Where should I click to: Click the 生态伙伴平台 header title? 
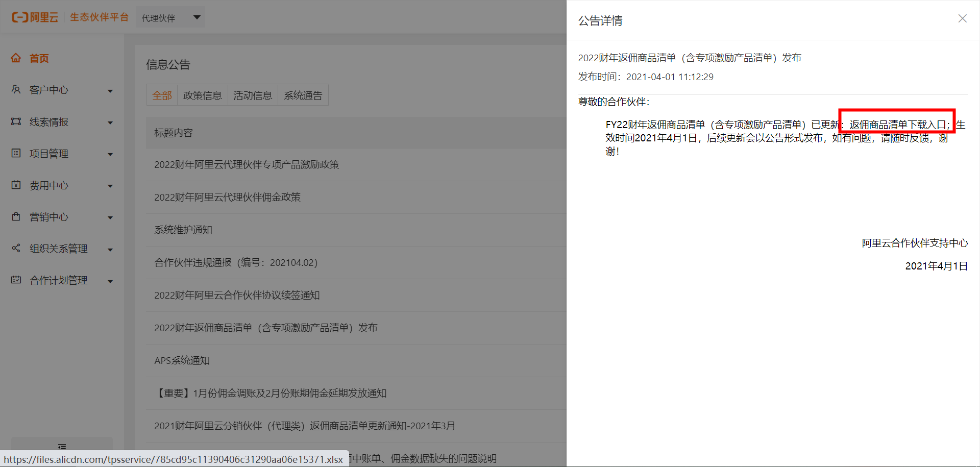(x=99, y=17)
